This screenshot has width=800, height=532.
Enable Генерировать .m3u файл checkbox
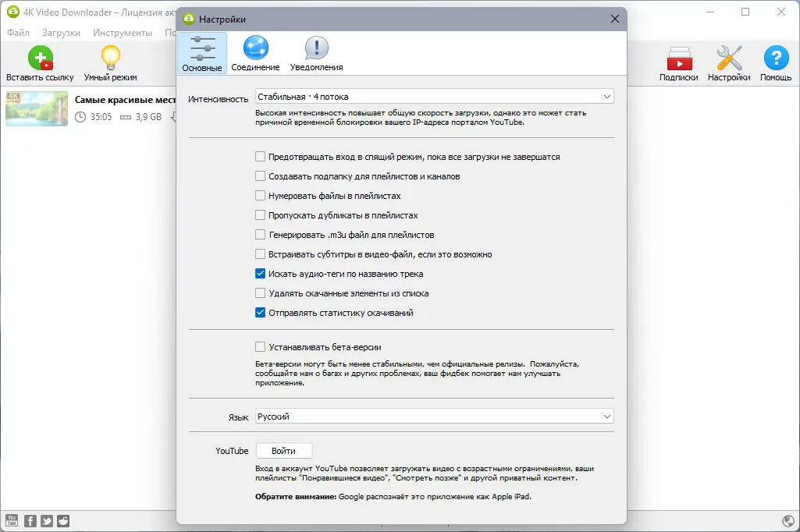pos(260,235)
